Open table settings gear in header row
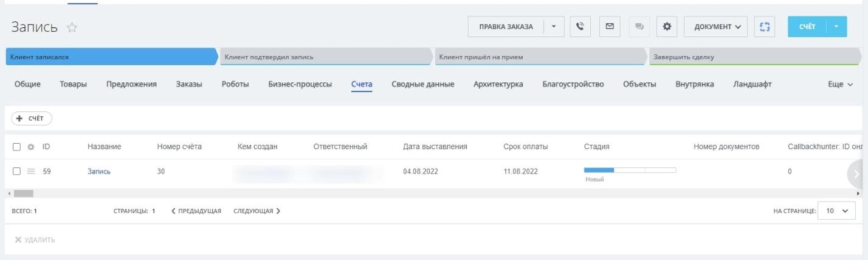Image resolution: width=868 pixels, height=260 pixels. [x=31, y=147]
